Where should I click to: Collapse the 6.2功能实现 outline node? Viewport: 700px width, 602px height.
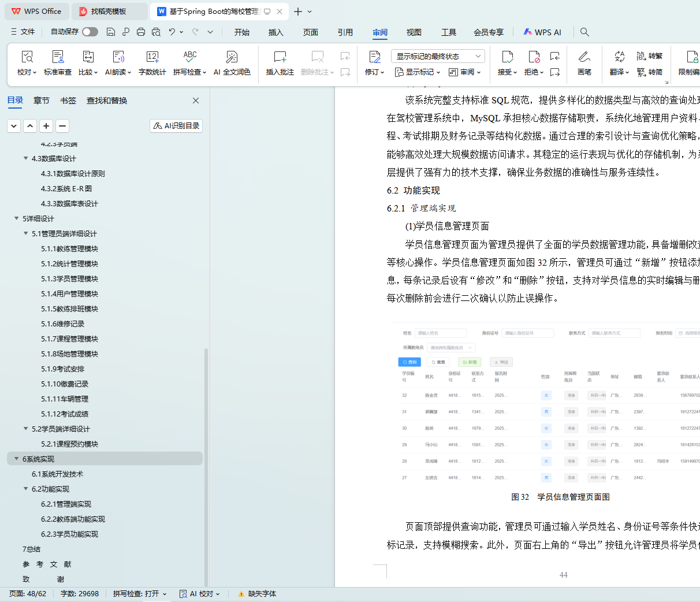[x=26, y=489]
